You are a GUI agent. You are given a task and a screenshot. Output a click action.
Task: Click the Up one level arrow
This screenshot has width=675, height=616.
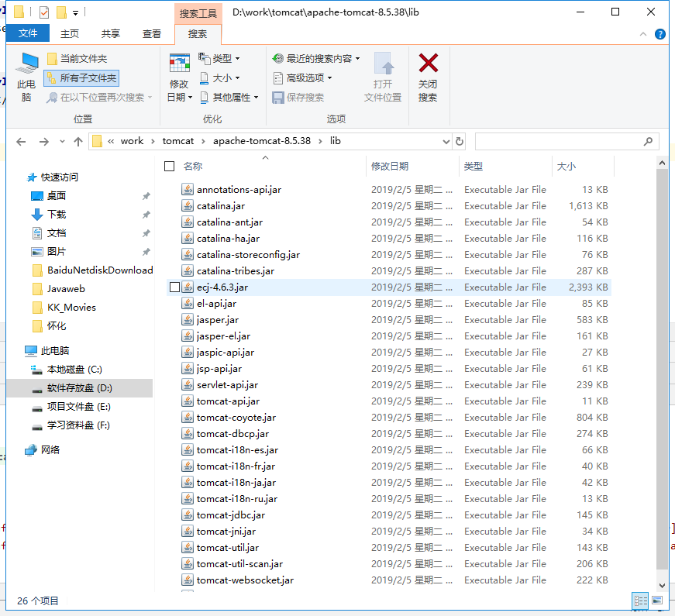(78, 142)
